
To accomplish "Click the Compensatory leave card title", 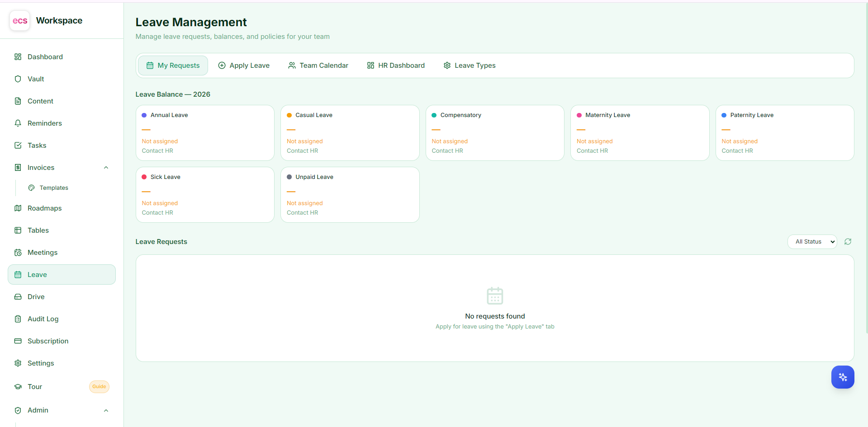I will (461, 115).
